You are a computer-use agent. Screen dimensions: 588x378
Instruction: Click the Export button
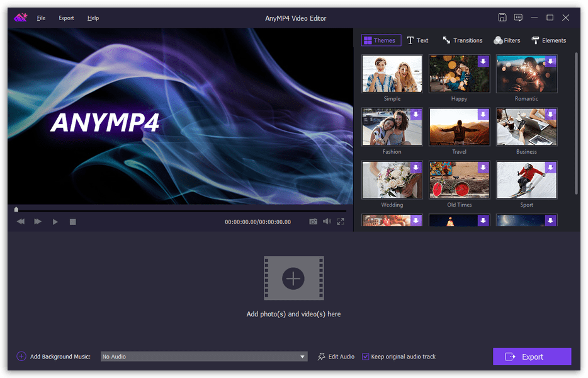pos(531,356)
